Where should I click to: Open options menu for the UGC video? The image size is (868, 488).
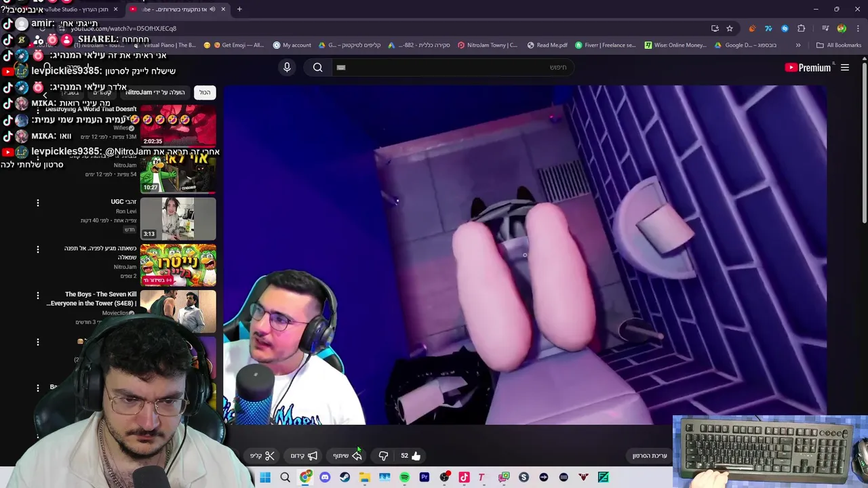pyautogui.click(x=38, y=203)
